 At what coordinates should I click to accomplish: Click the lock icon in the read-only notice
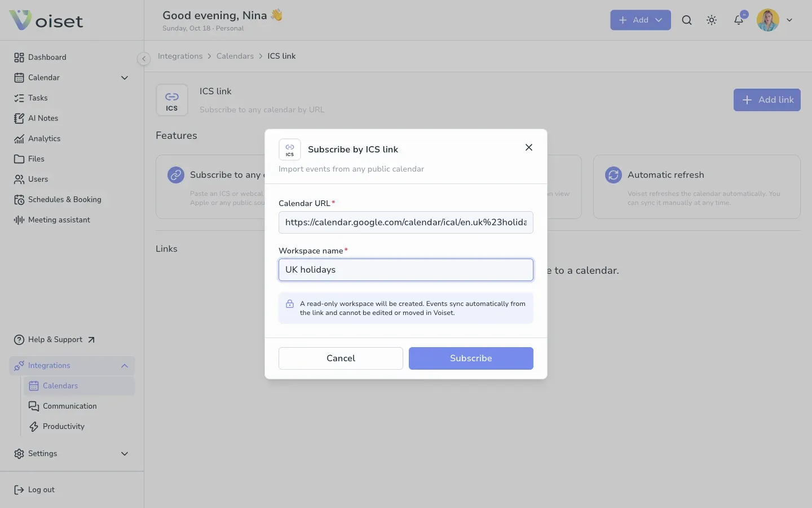click(290, 304)
